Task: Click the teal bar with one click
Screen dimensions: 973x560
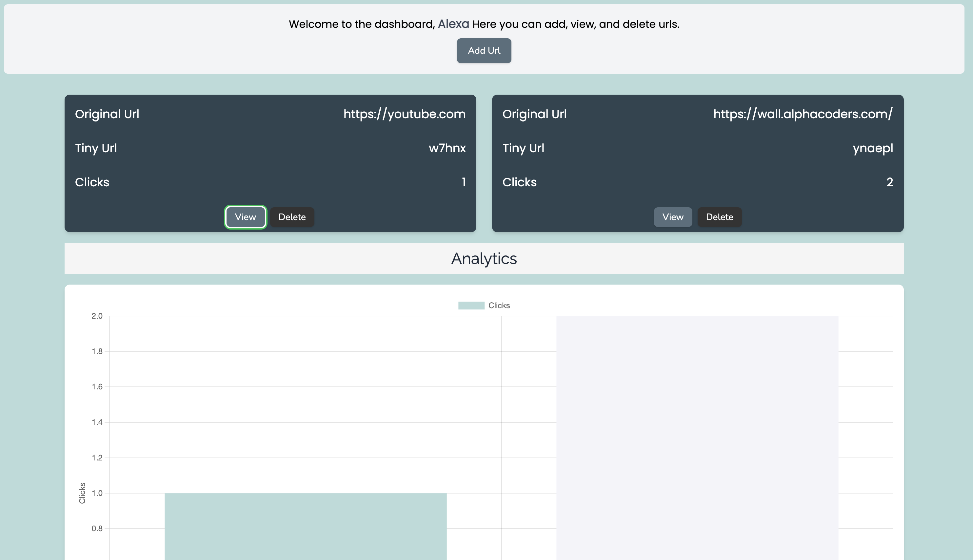Action: (x=306, y=526)
